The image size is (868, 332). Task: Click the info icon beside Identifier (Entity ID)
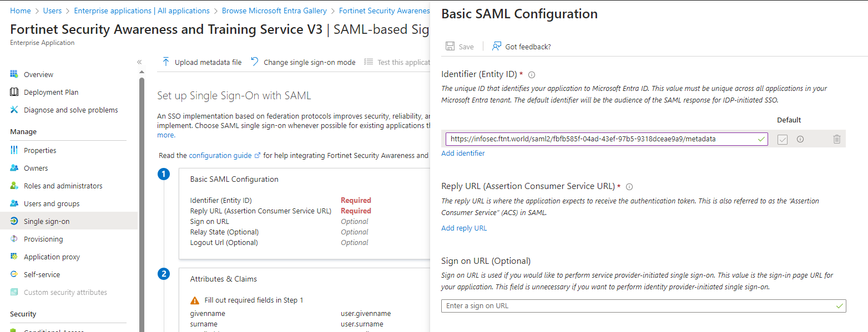click(531, 75)
